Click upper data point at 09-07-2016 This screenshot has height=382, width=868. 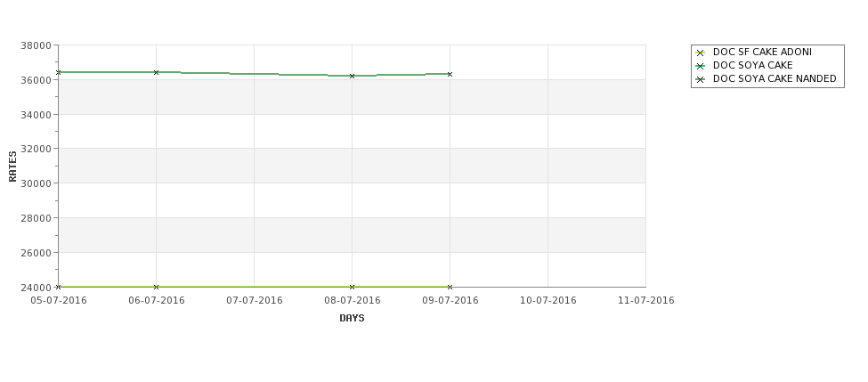pyautogui.click(x=450, y=74)
